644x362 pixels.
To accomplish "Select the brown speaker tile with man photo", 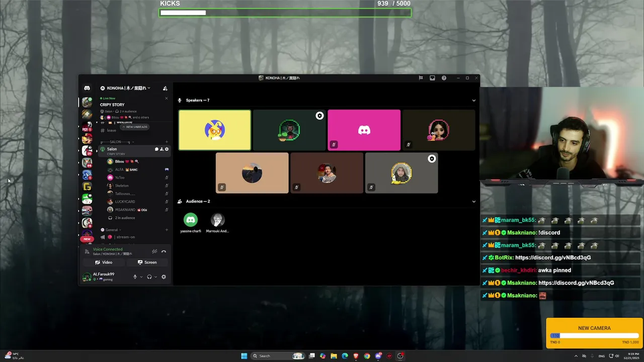I will coord(327,173).
